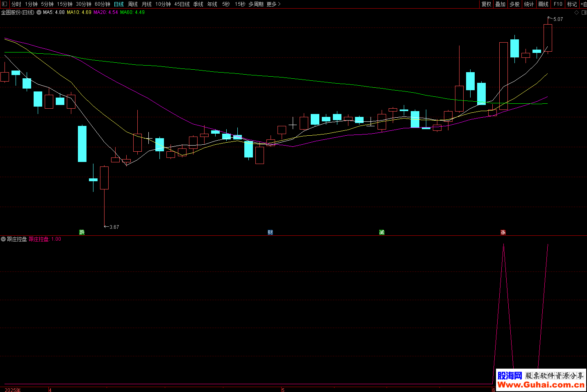Click the MA10: 4.69 label
Screen dimensions: 587x392
(x=79, y=12)
